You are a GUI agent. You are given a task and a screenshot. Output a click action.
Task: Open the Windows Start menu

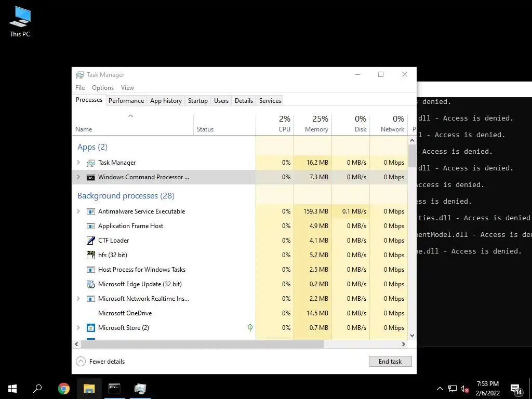pyautogui.click(x=12, y=389)
